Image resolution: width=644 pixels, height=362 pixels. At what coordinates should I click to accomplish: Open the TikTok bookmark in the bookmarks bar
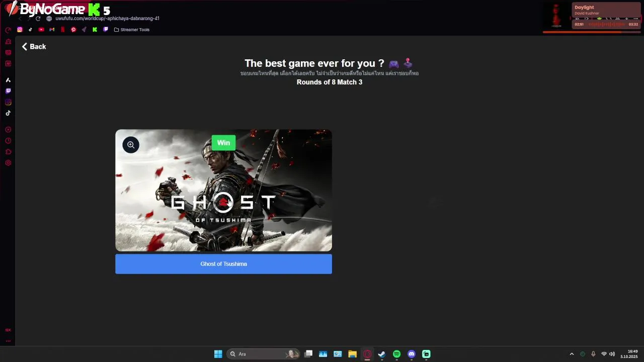pyautogui.click(x=30, y=30)
